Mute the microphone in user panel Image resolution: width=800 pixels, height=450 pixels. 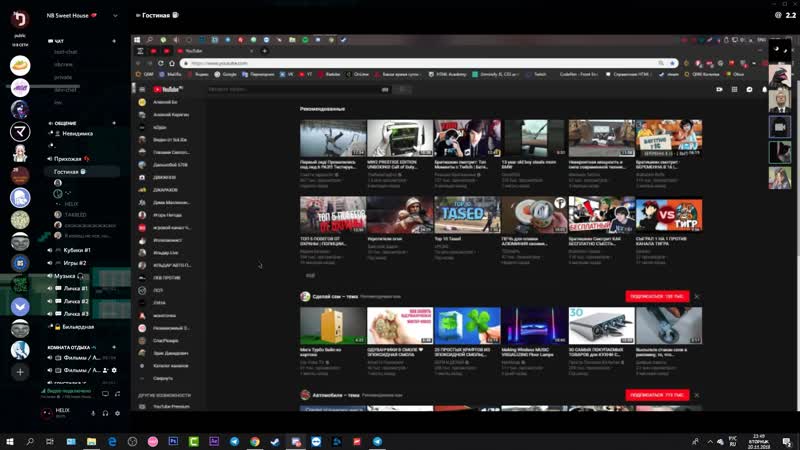93,413
